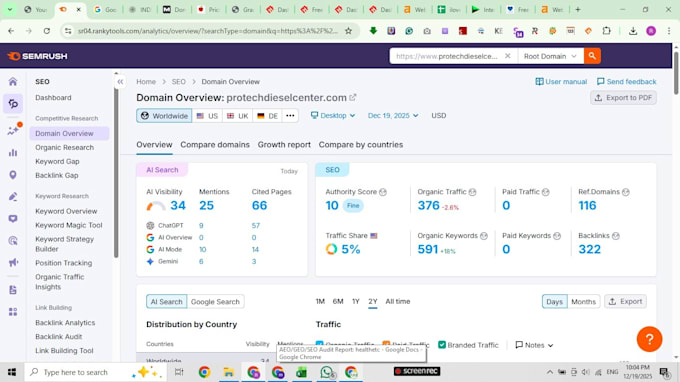Open the Windows Start menu
The image size is (680, 382).
12,372
